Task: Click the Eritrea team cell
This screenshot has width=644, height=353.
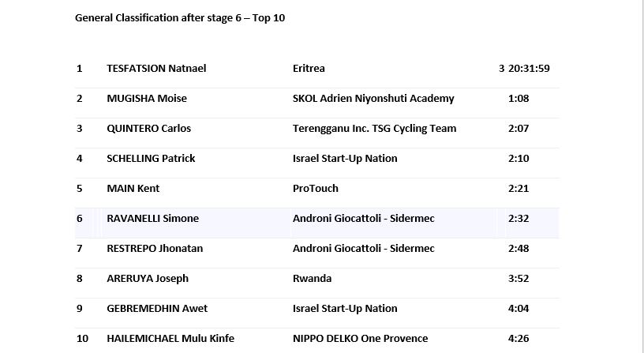Action: pos(309,69)
